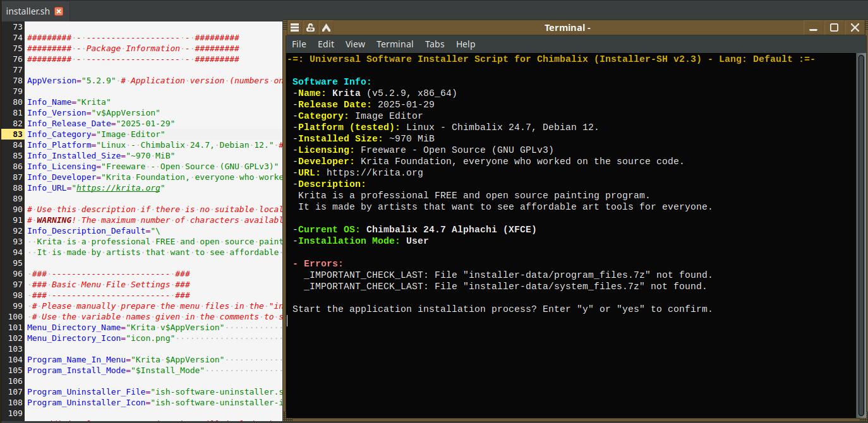Click the Universal Software Installer Script header

pyautogui.click(x=551, y=59)
